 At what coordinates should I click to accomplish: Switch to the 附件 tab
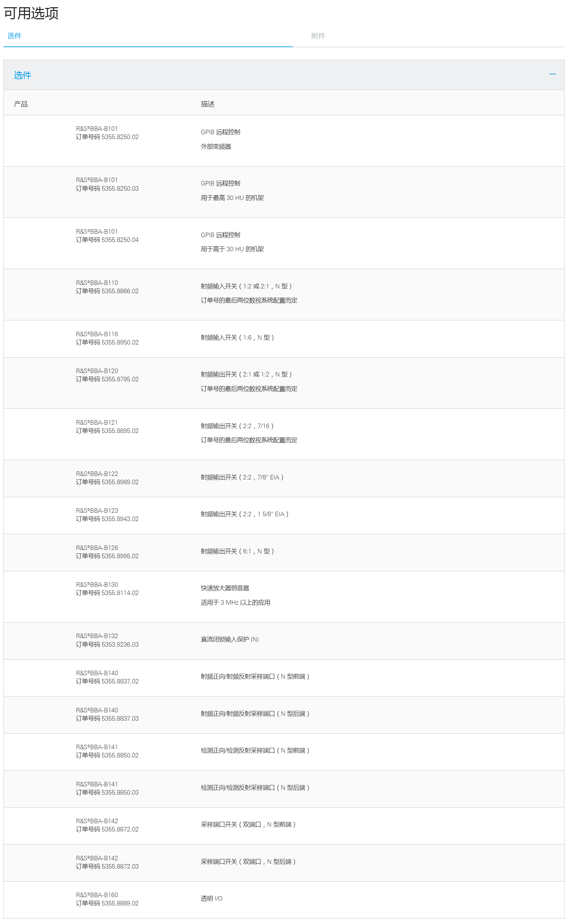click(318, 36)
